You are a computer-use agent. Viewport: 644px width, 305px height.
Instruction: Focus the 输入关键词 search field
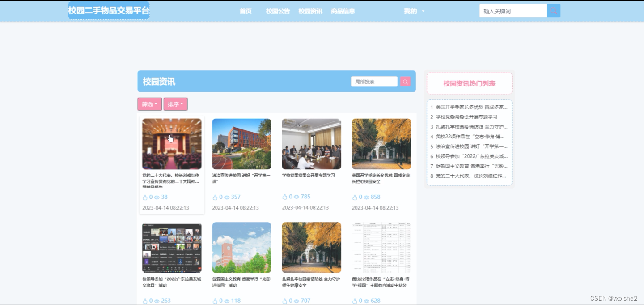(x=513, y=11)
